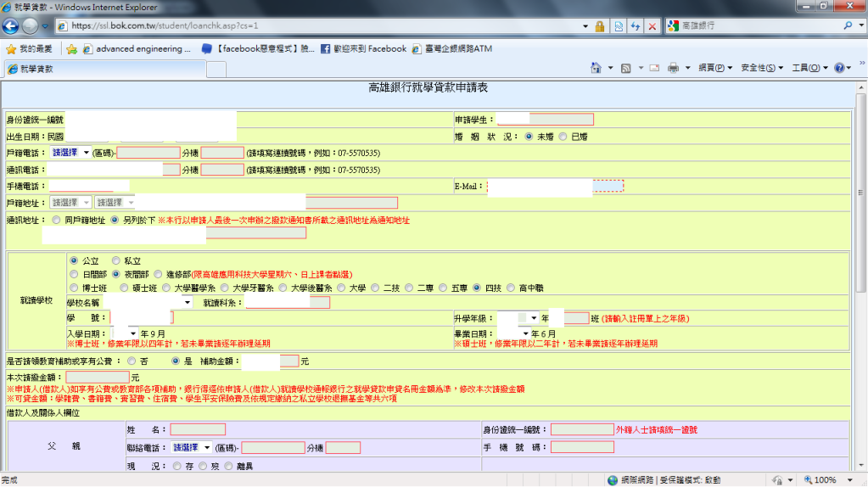868x487 pixels.
Task: Click the Add to Favorites bar star icon
Action: [71, 48]
